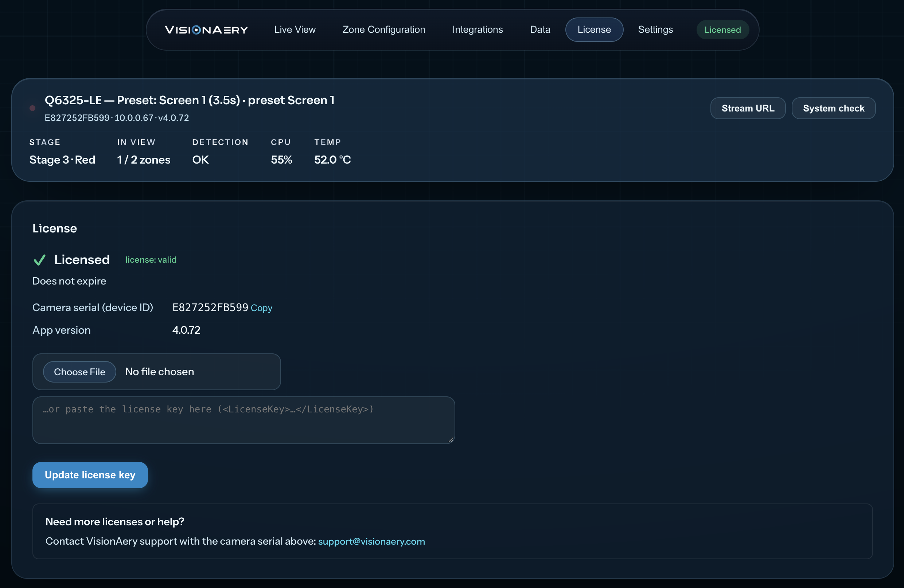Click the license key paste textarea
Image resolution: width=904 pixels, height=588 pixels.
coord(243,420)
